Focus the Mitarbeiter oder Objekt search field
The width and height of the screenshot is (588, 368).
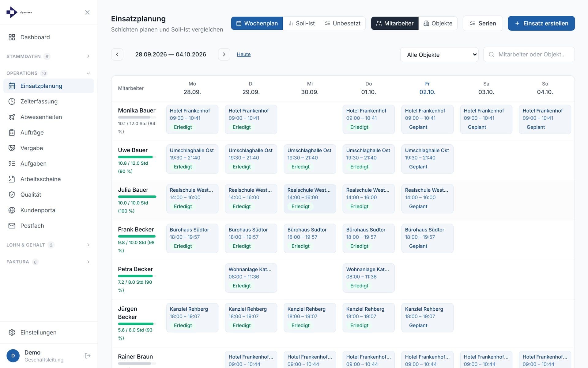[529, 54]
